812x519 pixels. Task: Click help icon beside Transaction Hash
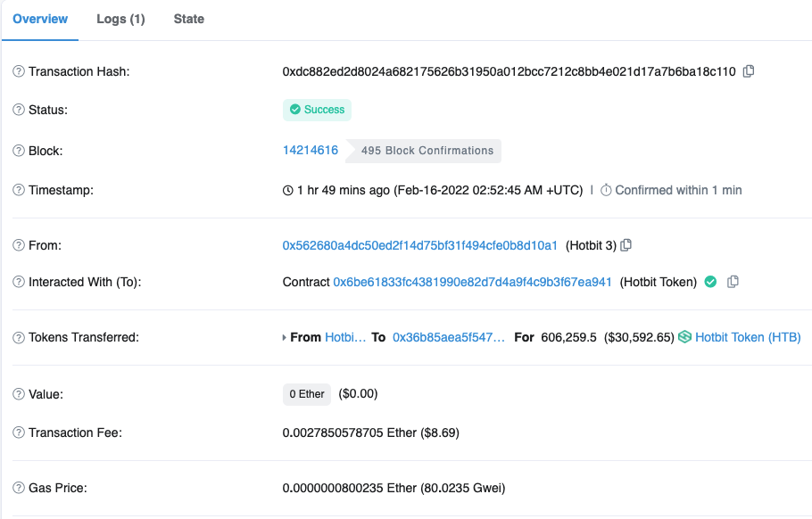tap(19, 71)
